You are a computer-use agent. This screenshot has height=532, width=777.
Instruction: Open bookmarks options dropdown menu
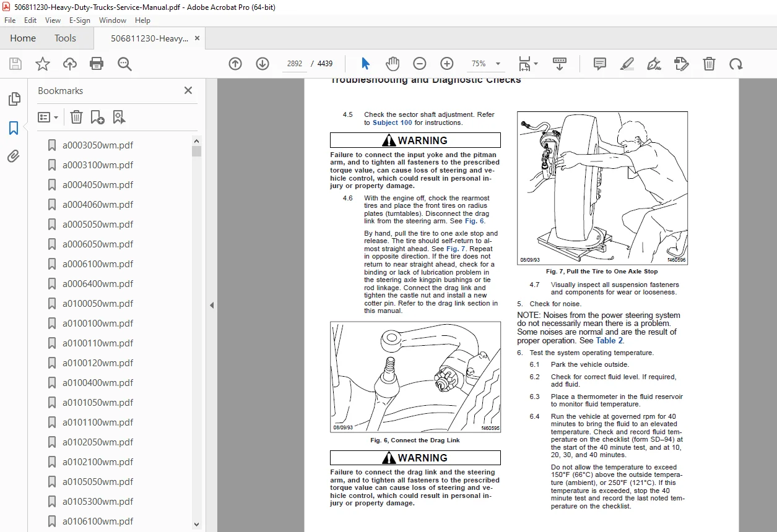point(48,117)
